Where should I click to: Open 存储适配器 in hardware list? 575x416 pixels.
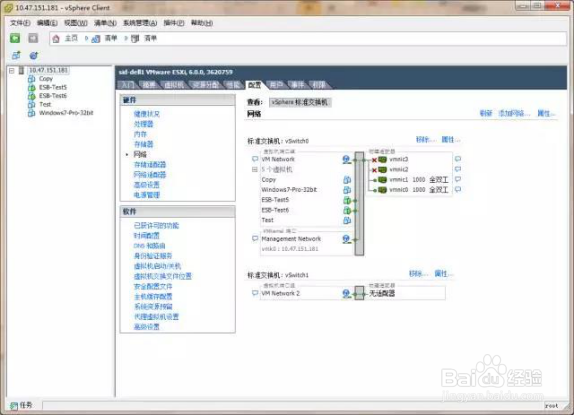point(150,165)
